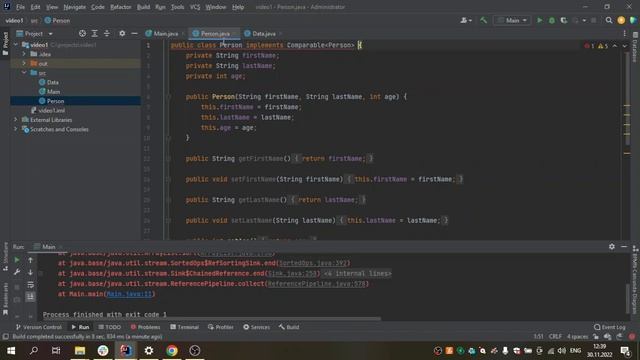Toggle scroll to end in console
The height and width of the screenshot is (360, 640).
click(x=30, y=297)
